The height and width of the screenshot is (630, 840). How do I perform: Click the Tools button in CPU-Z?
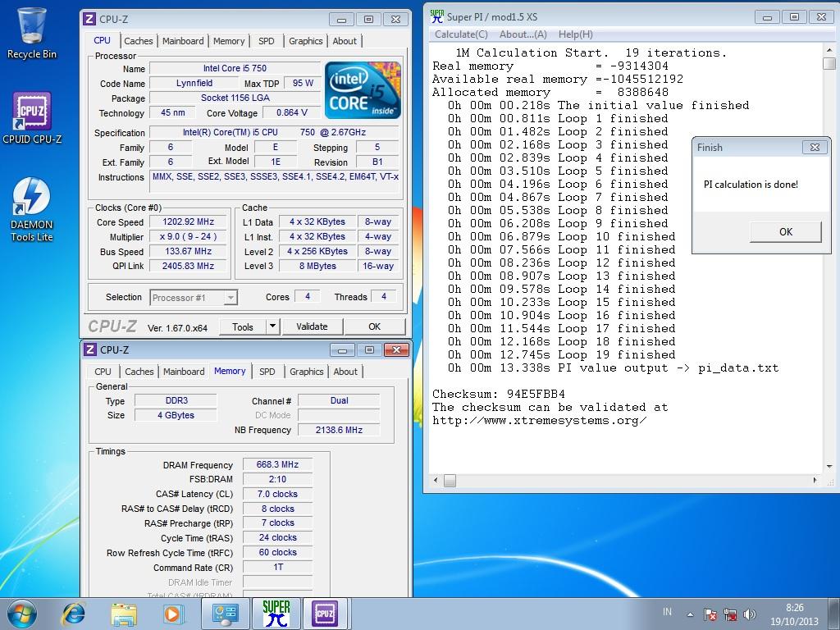coord(243,326)
